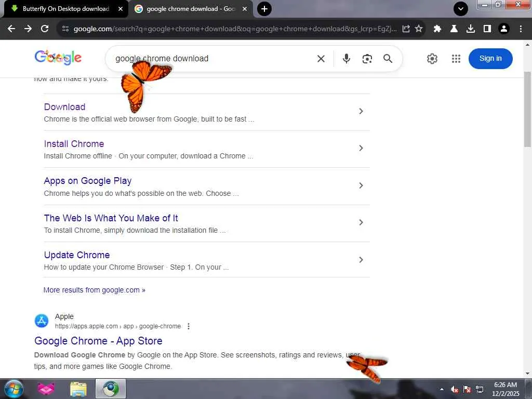
Task: Open new tab with plus button
Action: [264, 9]
